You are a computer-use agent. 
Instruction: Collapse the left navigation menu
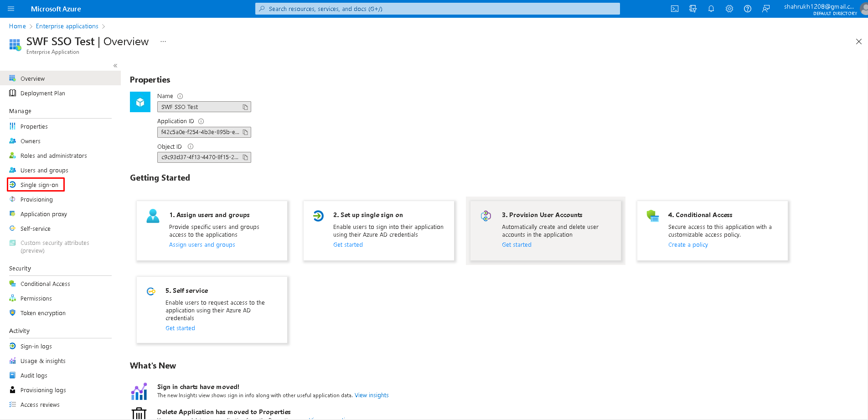point(115,66)
